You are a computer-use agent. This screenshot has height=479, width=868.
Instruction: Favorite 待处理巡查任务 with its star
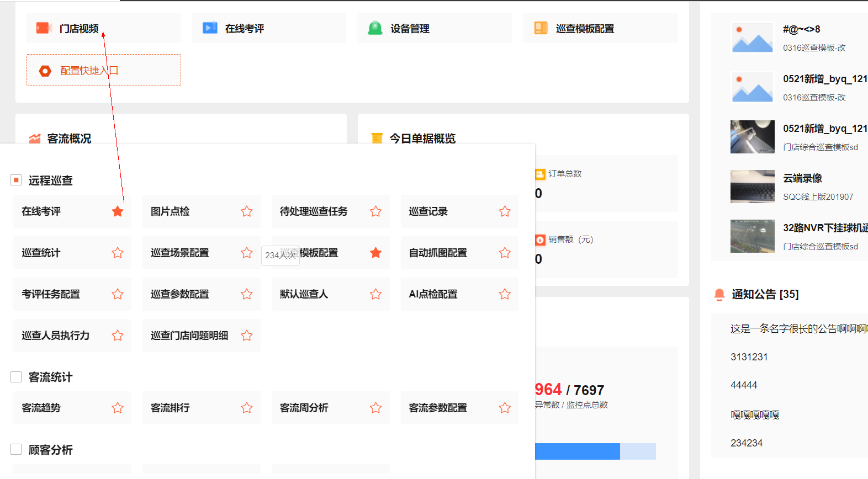376,211
